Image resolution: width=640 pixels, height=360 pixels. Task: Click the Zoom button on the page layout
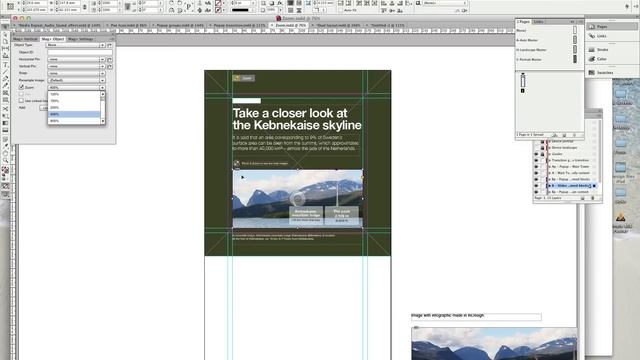[x=244, y=78]
